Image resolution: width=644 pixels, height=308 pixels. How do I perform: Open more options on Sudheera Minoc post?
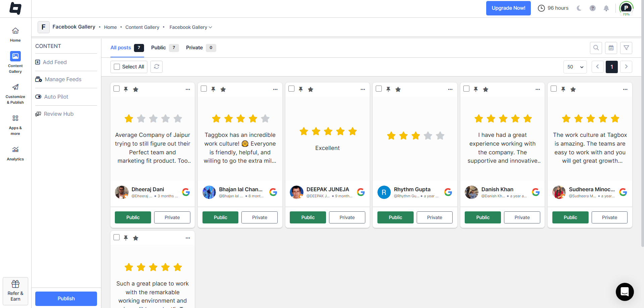(625, 89)
